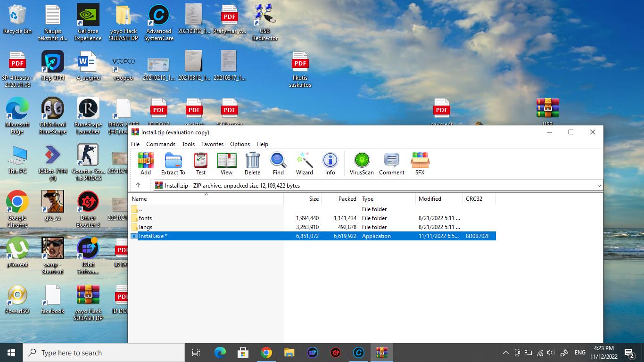Screen dimensions: 644x362
Task: Show hidden system tray icons
Action: tap(505, 353)
